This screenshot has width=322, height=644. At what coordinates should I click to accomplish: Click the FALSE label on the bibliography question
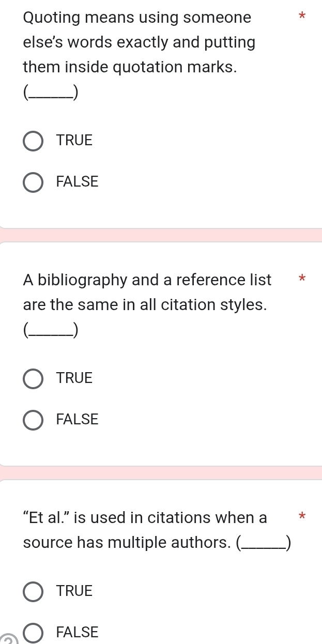(x=76, y=419)
